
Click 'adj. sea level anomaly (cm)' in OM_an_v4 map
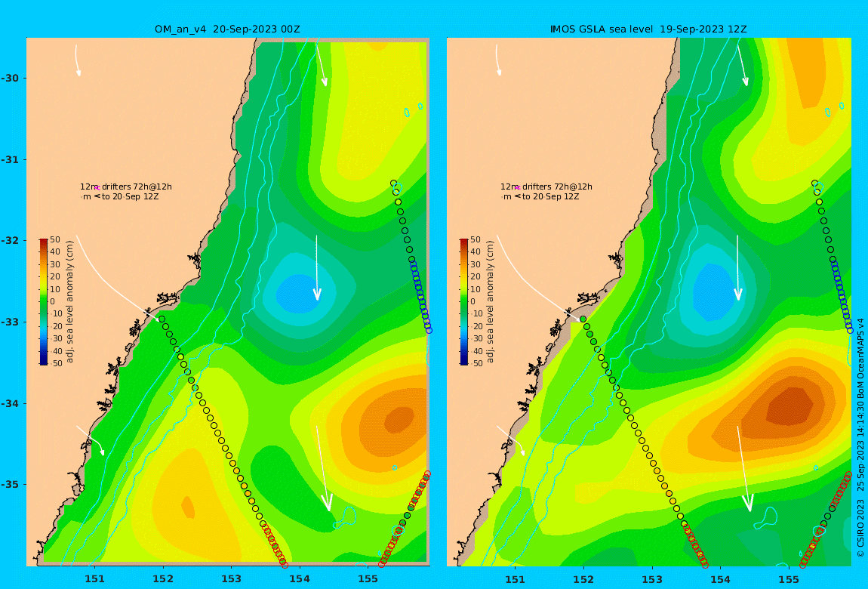click(69, 302)
